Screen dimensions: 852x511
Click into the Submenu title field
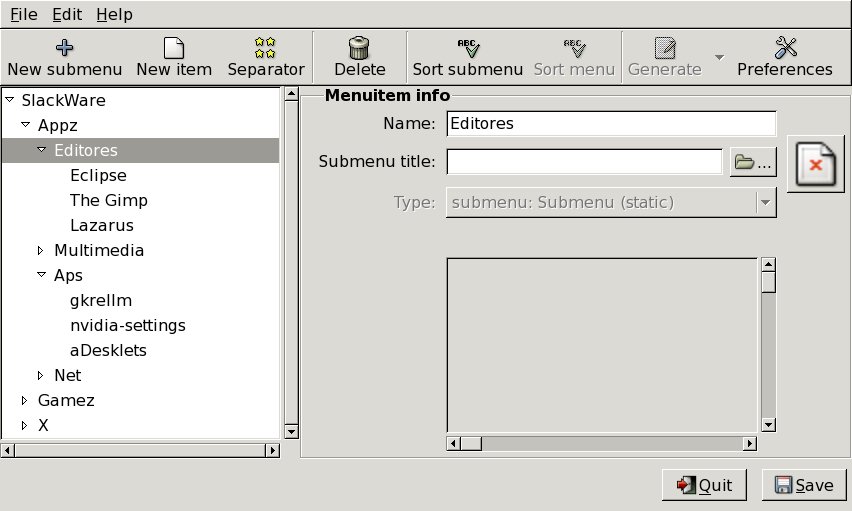coord(584,162)
